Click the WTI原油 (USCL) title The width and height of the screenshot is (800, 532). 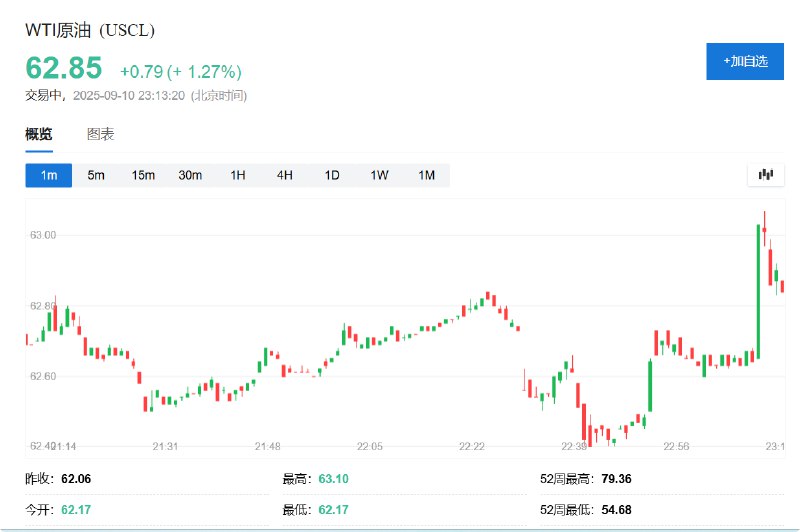(x=90, y=30)
